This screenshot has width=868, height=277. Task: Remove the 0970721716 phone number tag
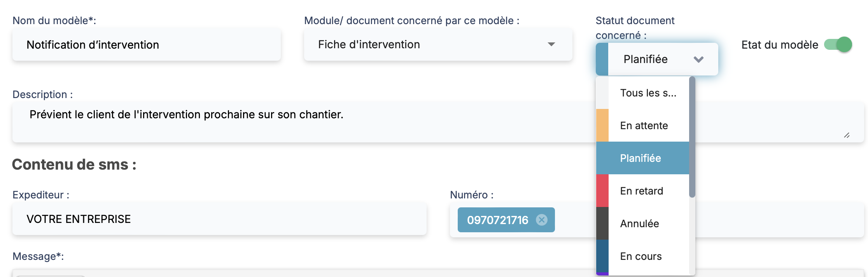click(x=541, y=220)
